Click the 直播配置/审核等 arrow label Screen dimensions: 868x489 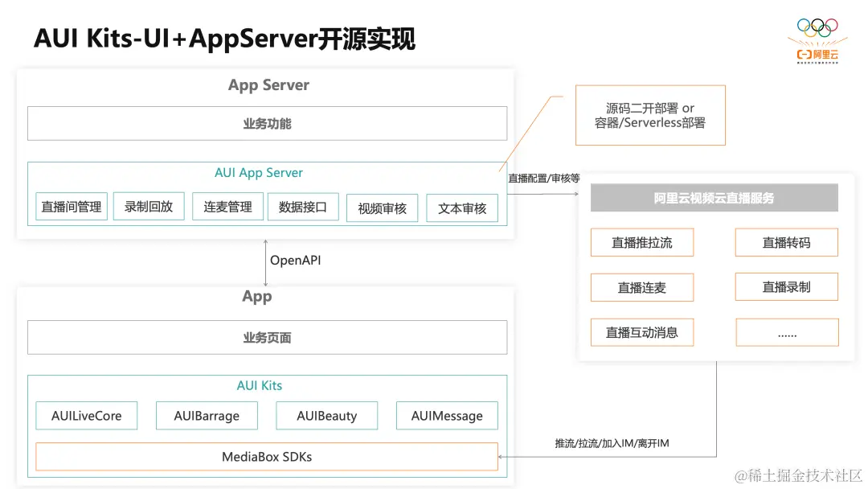[543, 179]
